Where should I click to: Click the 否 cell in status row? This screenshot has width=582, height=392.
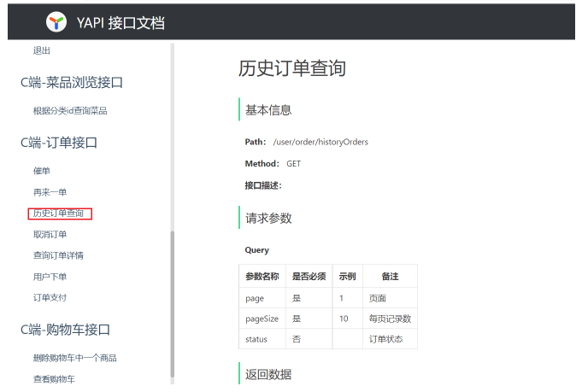pos(309,339)
